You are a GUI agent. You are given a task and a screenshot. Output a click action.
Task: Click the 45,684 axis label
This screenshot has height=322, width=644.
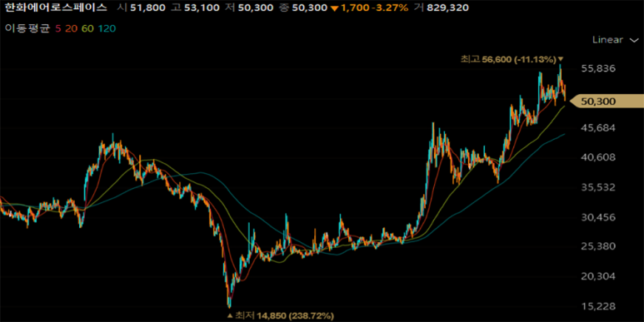tap(598, 128)
